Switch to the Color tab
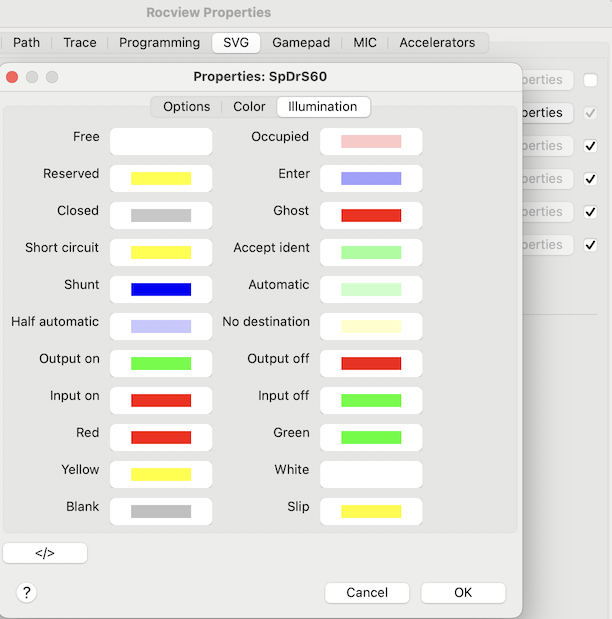Viewport: 612px width, 619px height. [249, 107]
